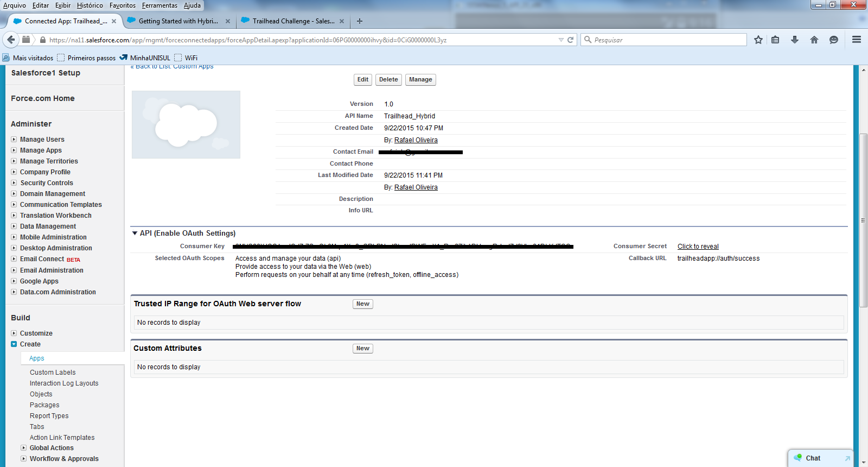Go back to the previous page
This screenshot has height=467, width=868.
(11, 40)
